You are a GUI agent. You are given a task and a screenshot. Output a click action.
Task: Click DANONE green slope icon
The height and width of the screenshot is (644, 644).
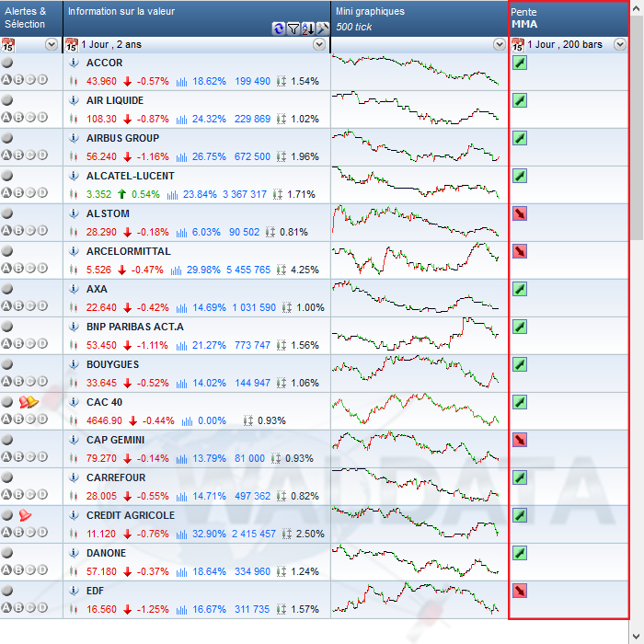coord(520,553)
